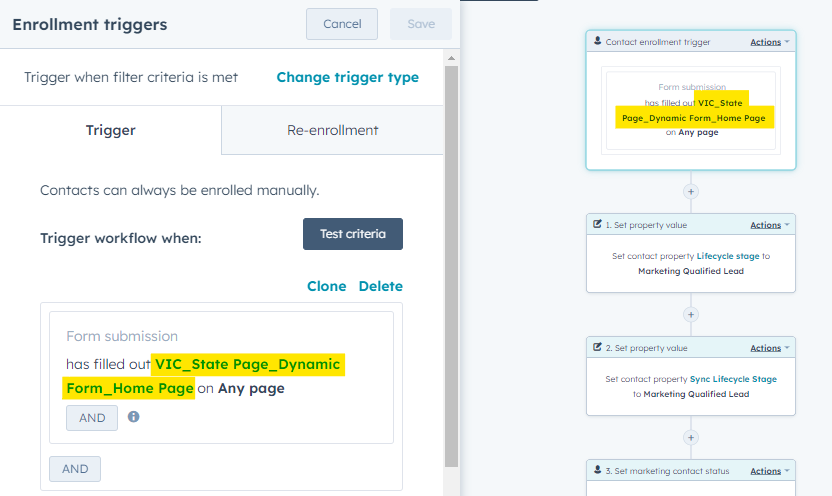Add action with plus below enrollment trigger

pyautogui.click(x=691, y=192)
